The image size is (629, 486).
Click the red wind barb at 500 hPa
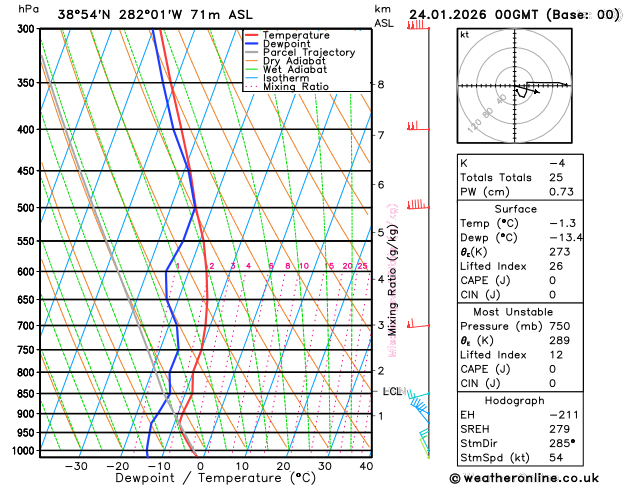click(418, 205)
